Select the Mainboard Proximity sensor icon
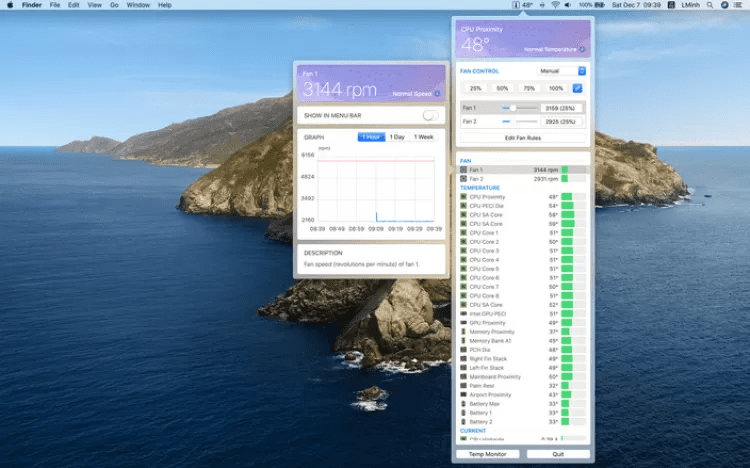 tap(463, 377)
